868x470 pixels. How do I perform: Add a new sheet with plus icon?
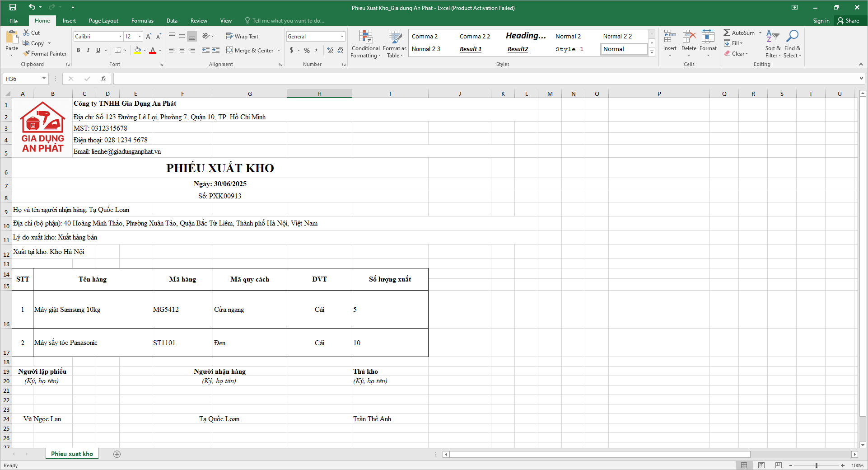117,454
